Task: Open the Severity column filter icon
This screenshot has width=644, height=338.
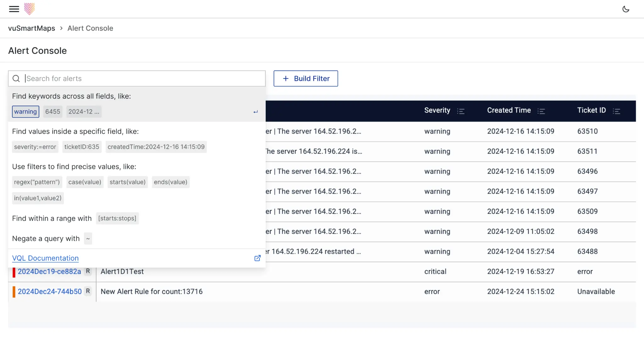Action: (x=461, y=111)
